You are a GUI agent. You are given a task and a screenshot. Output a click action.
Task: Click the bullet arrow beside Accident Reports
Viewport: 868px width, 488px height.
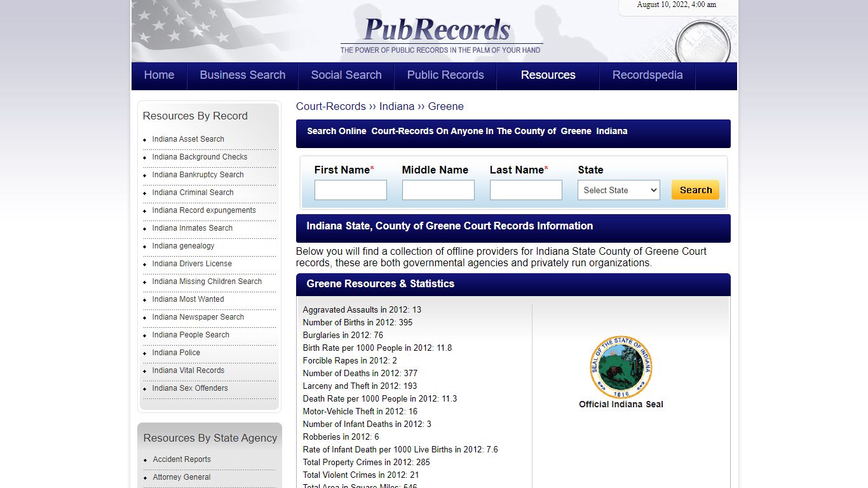146,459
